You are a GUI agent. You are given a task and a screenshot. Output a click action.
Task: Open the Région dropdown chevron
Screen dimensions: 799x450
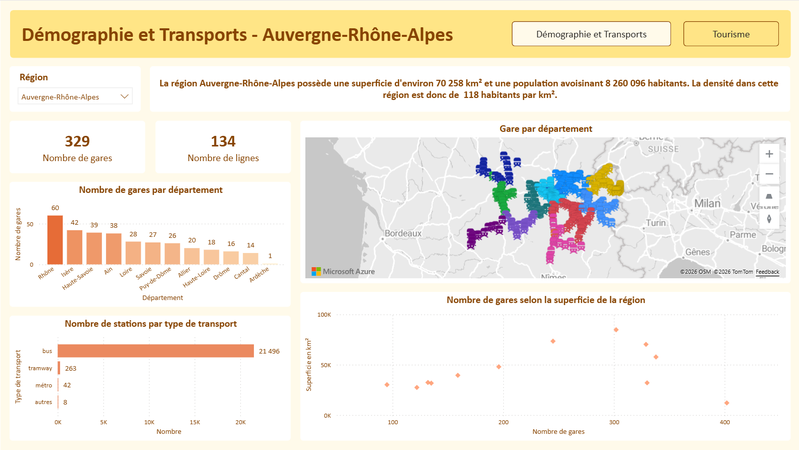click(x=124, y=97)
